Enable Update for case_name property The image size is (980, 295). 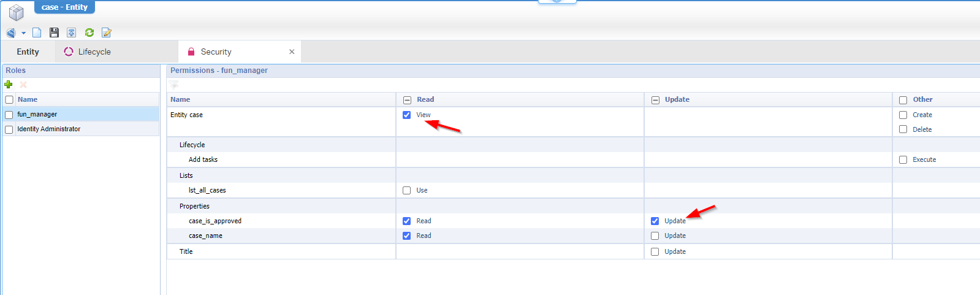click(655, 236)
